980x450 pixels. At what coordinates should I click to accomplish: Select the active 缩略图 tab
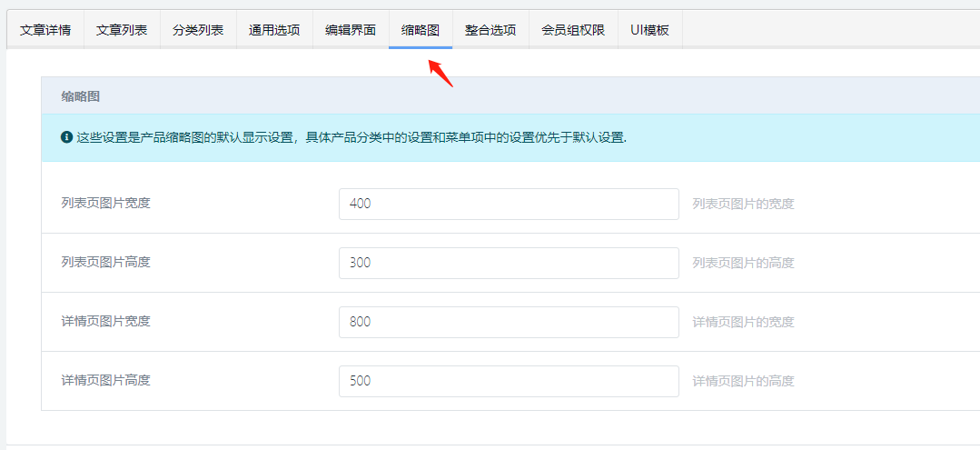421,30
